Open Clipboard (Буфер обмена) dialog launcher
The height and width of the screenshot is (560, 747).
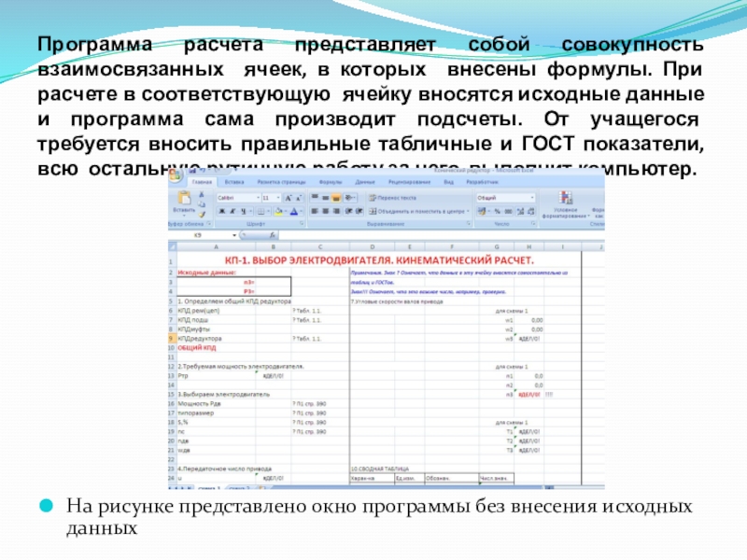point(208,223)
